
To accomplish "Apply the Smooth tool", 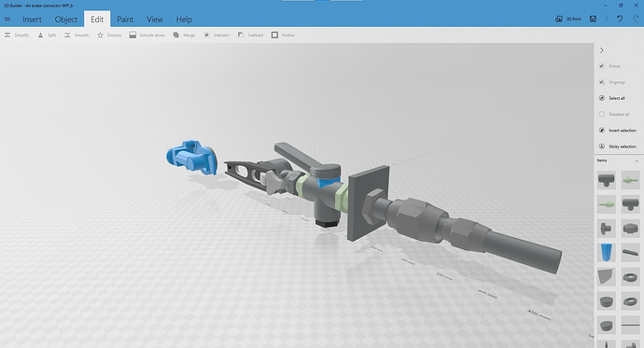I will click(x=77, y=35).
